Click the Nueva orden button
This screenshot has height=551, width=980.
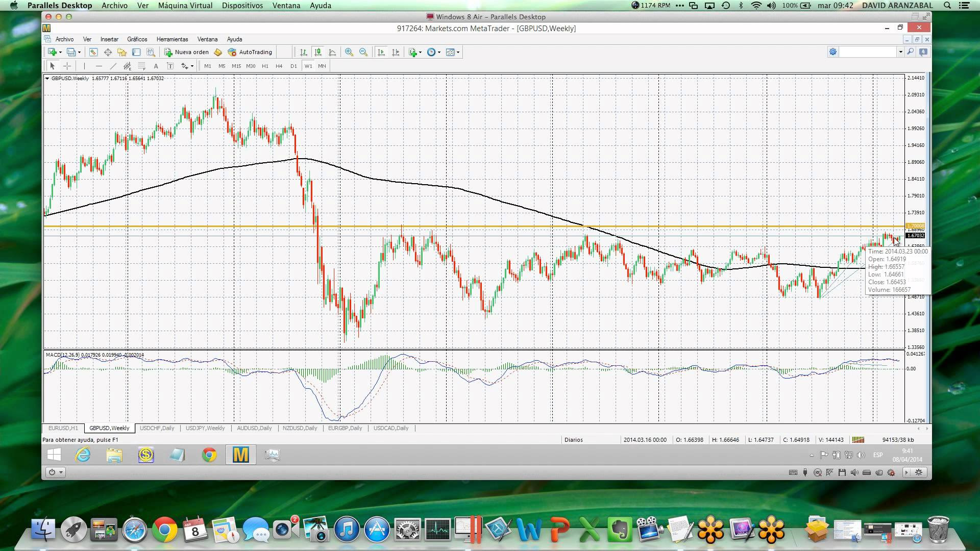[x=186, y=52]
